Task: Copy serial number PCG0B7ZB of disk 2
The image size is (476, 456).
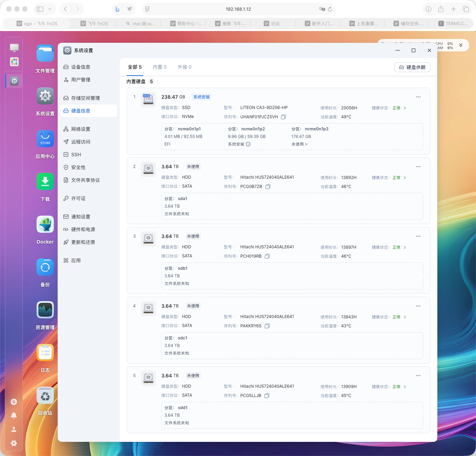Action: point(268,186)
